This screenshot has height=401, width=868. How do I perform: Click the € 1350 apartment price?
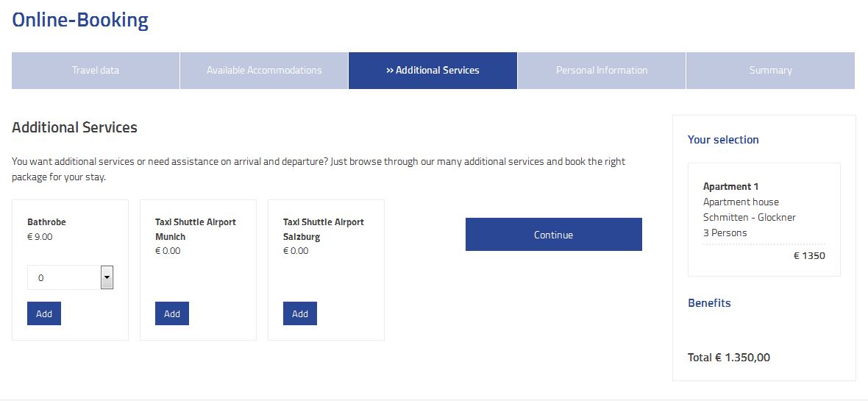(x=809, y=256)
